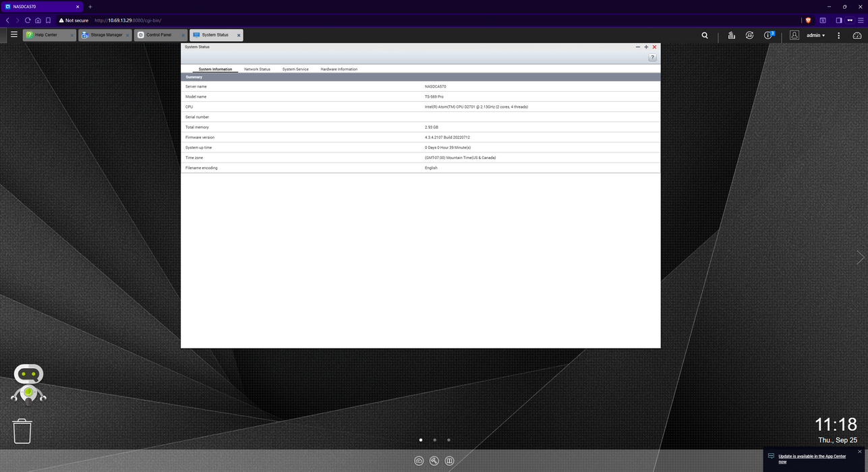
Task: Select the firmware version 4.3.4.2107 value
Action: coord(447,137)
